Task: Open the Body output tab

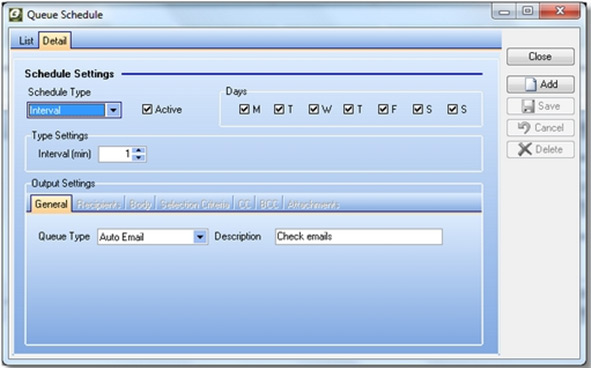Action: (x=140, y=204)
